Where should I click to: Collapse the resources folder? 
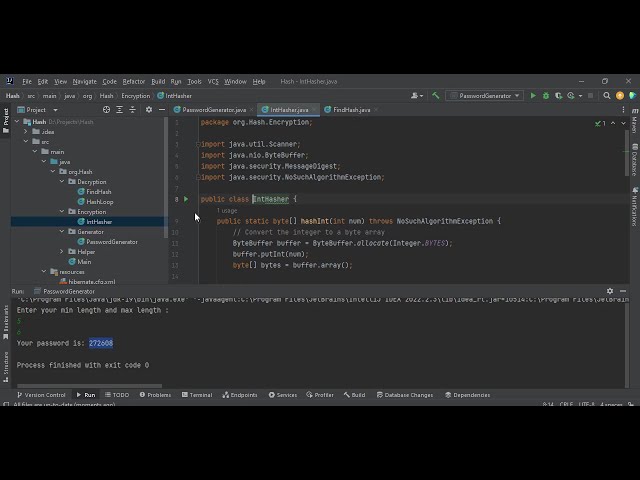click(x=44, y=272)
